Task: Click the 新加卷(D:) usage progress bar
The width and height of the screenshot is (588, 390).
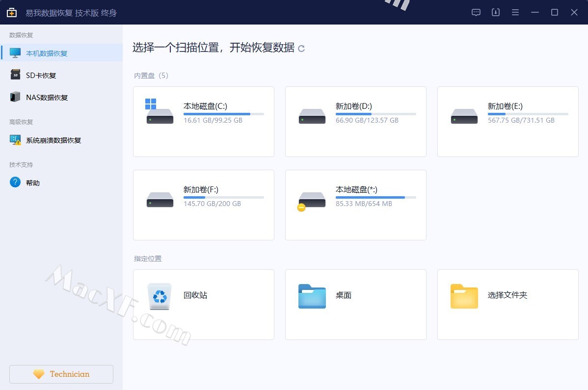Action: (376, 114)
